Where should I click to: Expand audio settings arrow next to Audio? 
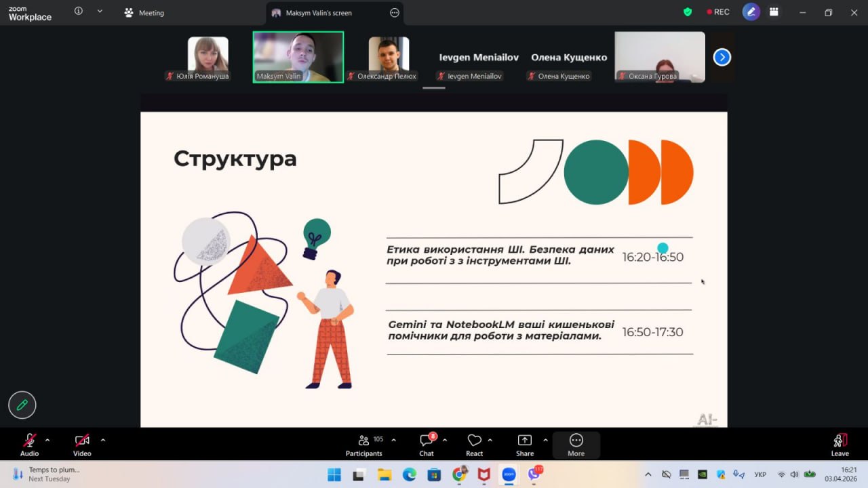pos(47,440)
